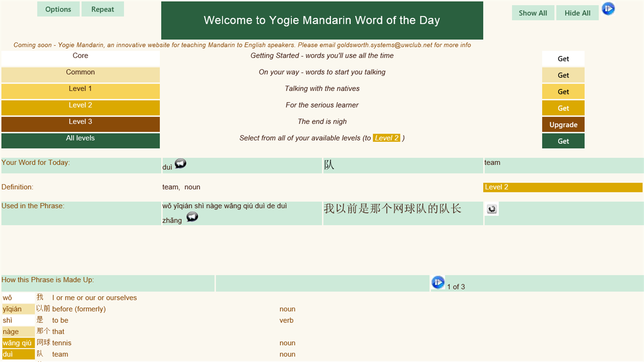Click the Repeat button
This screenshot has height=362, width=644.
pyautogui.click(x=102, y=9)
